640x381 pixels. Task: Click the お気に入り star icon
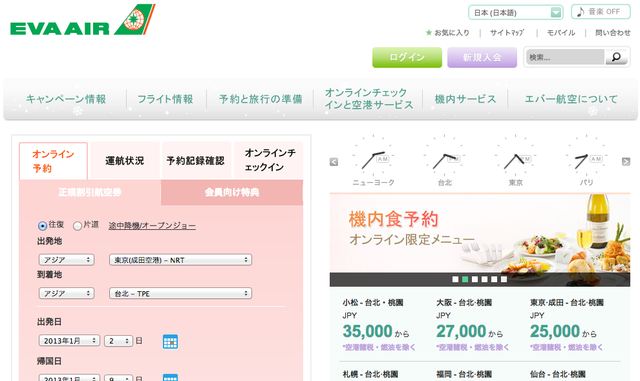pos(429,33)
